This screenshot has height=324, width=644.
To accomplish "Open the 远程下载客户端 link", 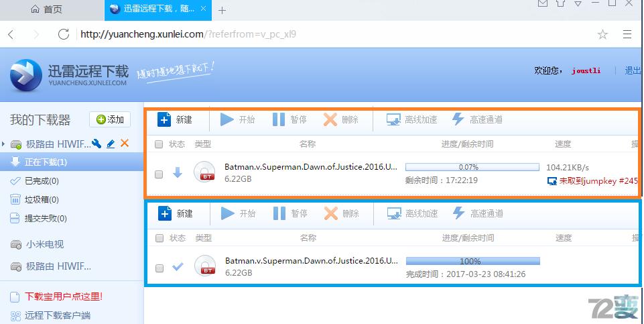I will 58,315.
